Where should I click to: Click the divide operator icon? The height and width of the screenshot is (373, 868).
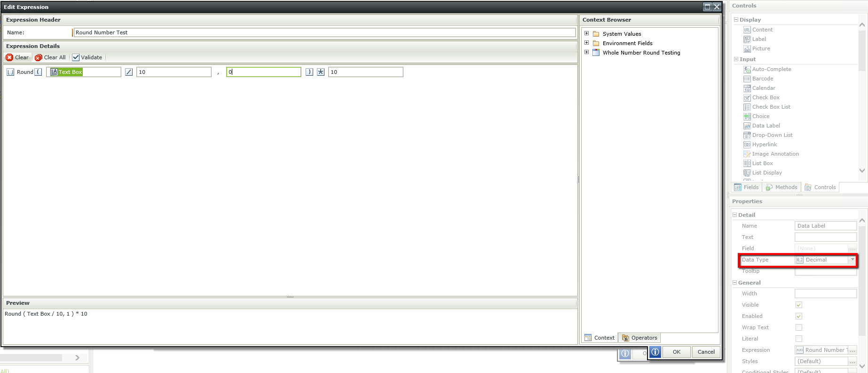(129, 72)
